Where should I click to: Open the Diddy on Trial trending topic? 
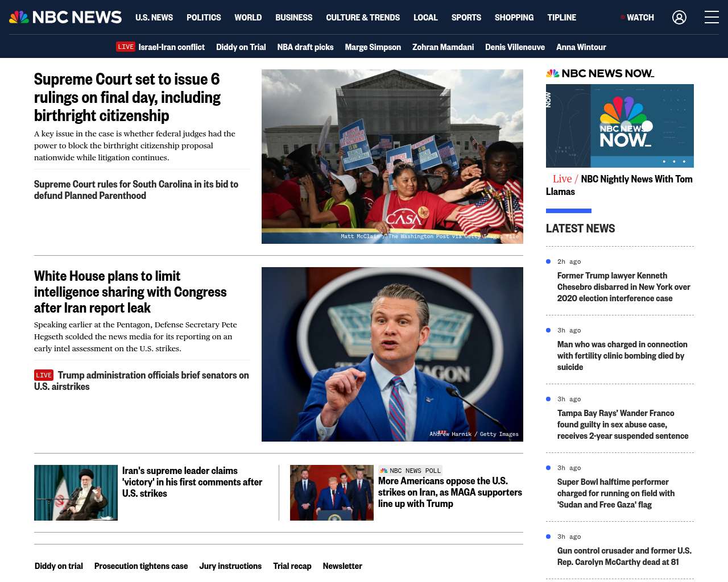pyautogui.click(x=241, y=47)
